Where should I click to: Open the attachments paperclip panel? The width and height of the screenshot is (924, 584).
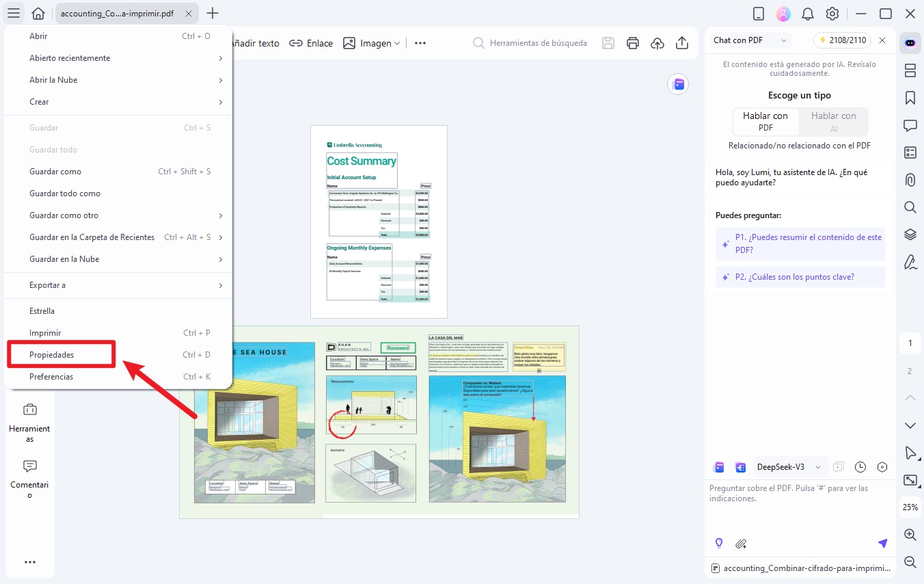tap(910, 180)
